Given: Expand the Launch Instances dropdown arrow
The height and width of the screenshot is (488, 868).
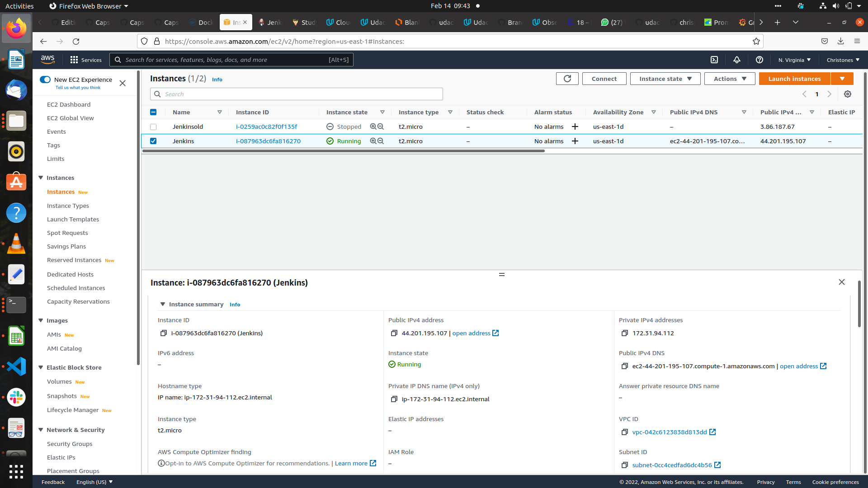Looking at the screenshot, I should click(842, 78).
